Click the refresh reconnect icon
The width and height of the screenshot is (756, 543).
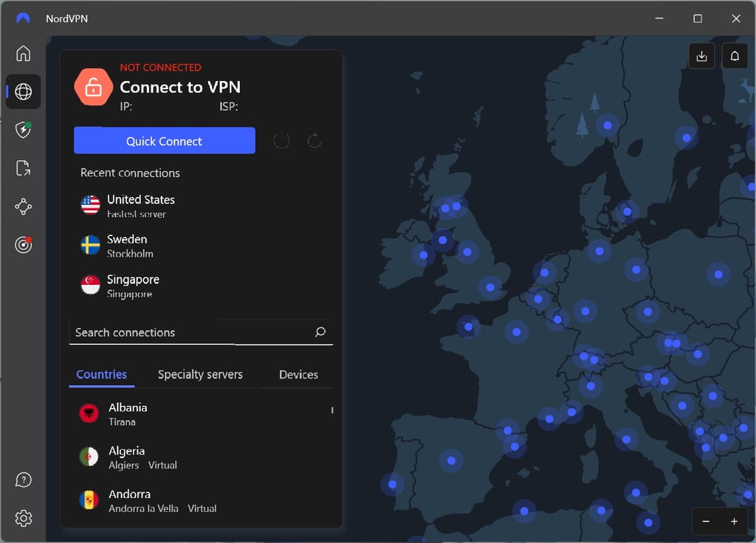(315, 141)
